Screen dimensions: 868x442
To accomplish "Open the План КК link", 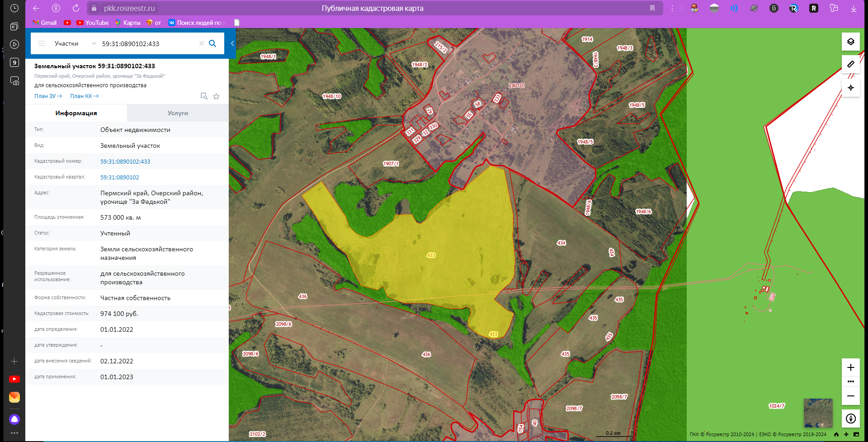I will [85, 96].
